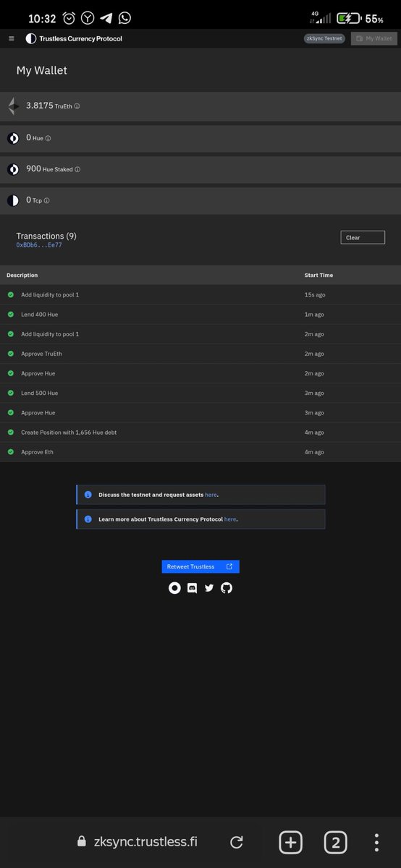Open the My Wallet button in the header
Viewport: 401px width, 868px height.
coord(374,38)
